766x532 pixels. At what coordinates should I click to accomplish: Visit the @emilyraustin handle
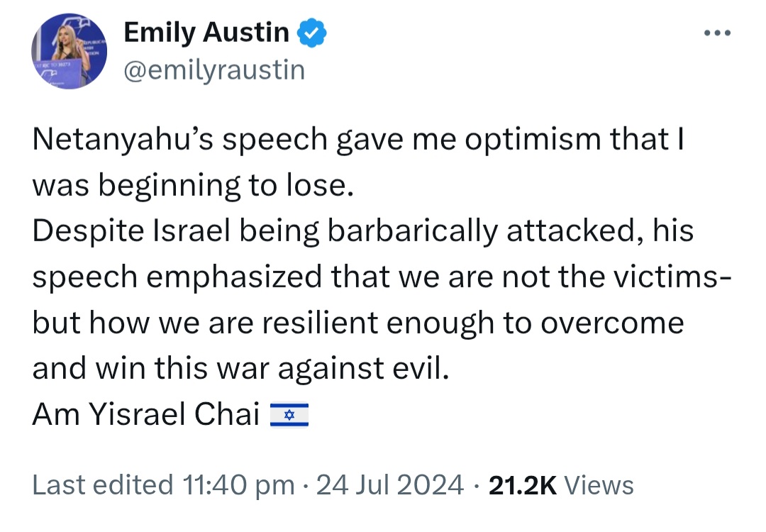214,70
